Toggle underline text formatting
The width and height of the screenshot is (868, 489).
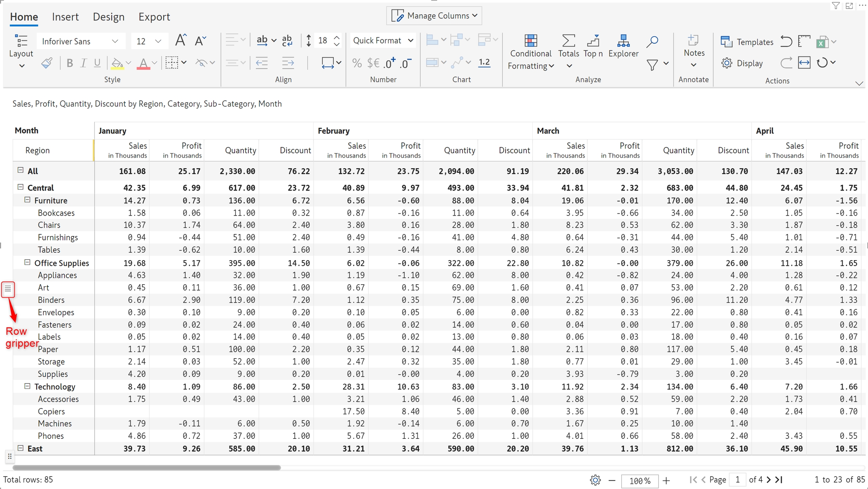[x=97, y=63]
